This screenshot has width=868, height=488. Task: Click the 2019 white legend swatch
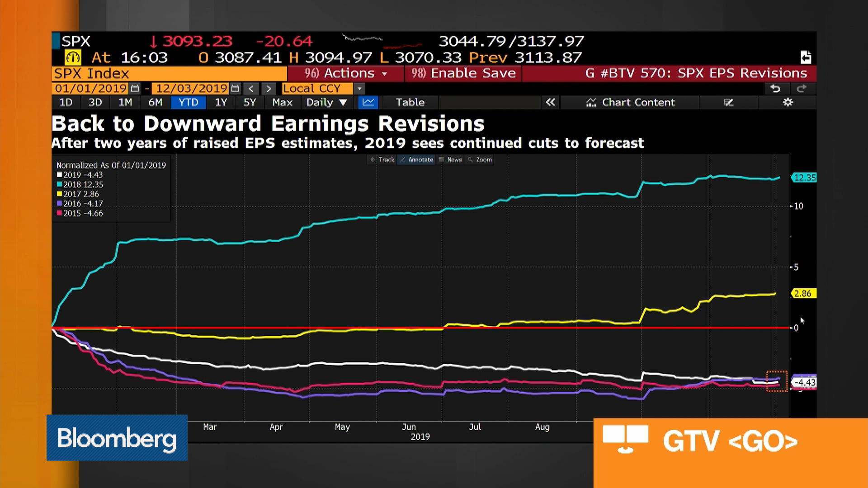(x=59, y=175)
